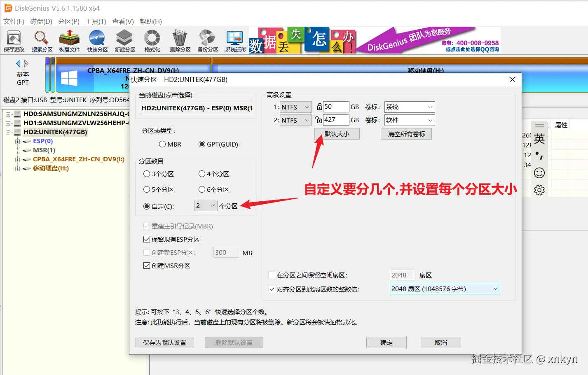Viewport: 588px width, 375px height.
Task: Toggle align partitions to sector multiple checkbox
Action: (x=272, y=289)
